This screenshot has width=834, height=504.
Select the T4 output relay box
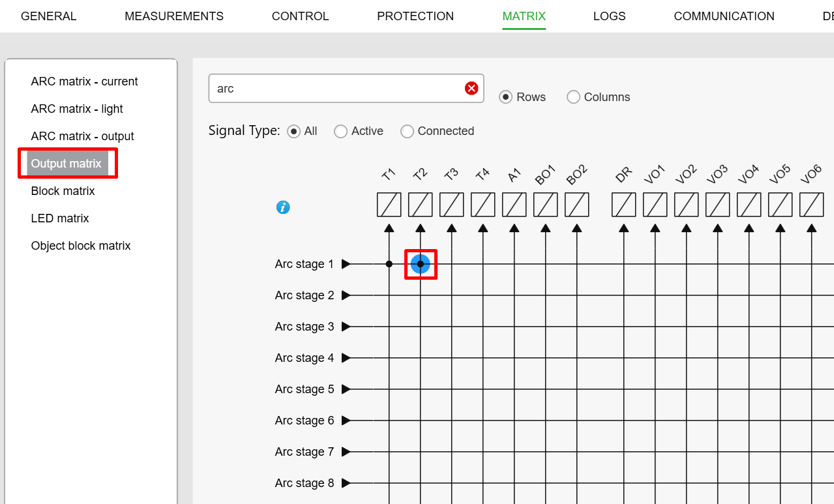483,205
